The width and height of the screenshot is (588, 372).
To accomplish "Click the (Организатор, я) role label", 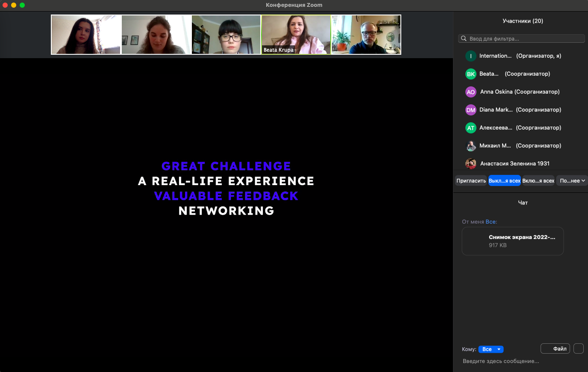I will click(x=538, y=56).
